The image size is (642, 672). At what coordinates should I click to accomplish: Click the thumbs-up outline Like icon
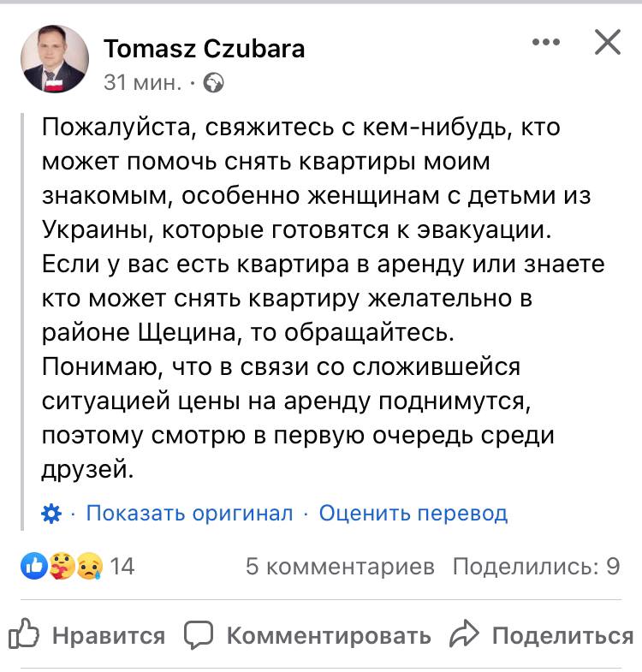tap(24, 635)
